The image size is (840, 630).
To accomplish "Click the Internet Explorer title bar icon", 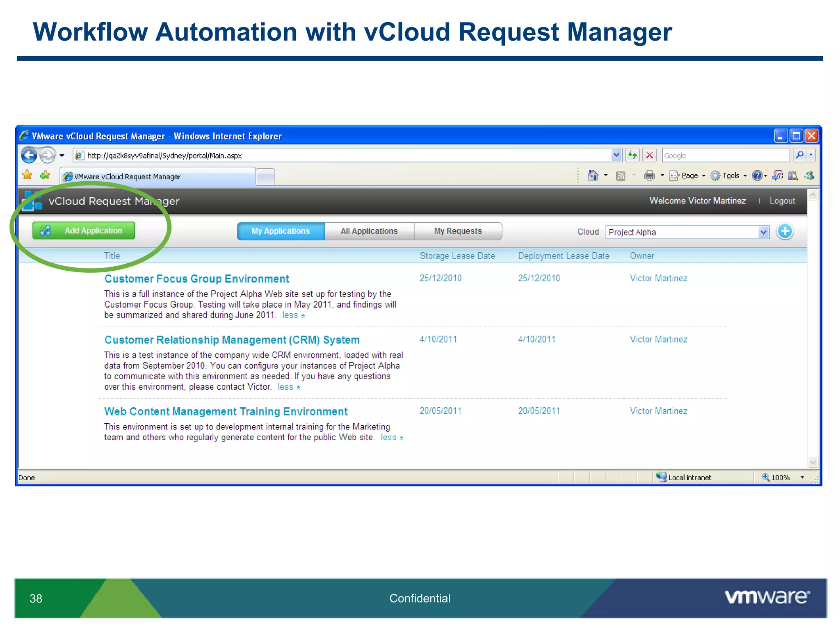I will click(24, 135).
